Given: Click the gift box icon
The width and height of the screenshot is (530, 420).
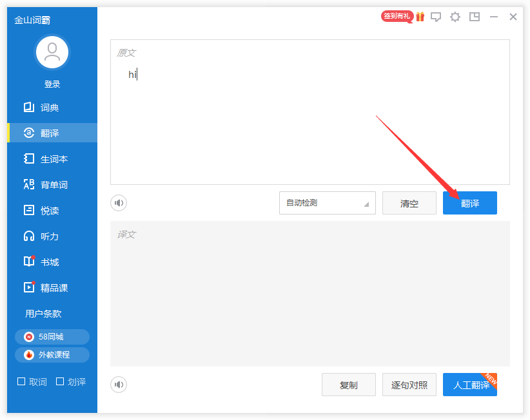Looking at the screenshot, I should (x=420, y=17).
